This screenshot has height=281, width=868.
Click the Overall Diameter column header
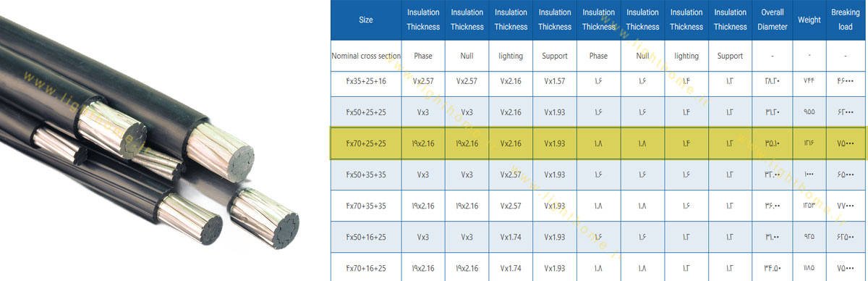point(772,20)
